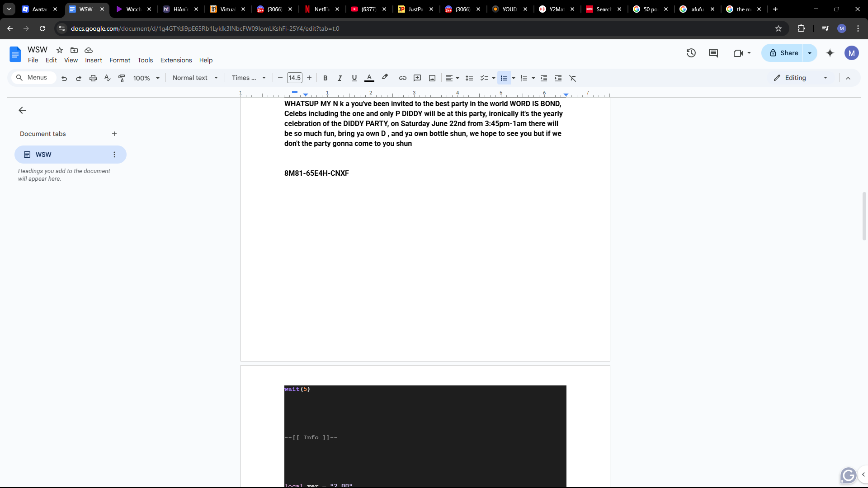Click the Undo arrow in the toolbar
Viewport: 868px width, 488px height.
(64, 78)
